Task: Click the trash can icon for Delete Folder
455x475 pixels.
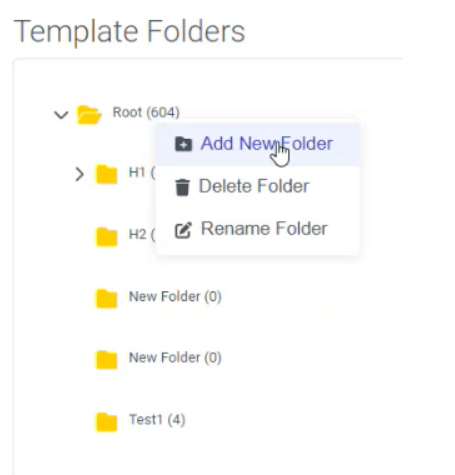Action: [182, 187]
